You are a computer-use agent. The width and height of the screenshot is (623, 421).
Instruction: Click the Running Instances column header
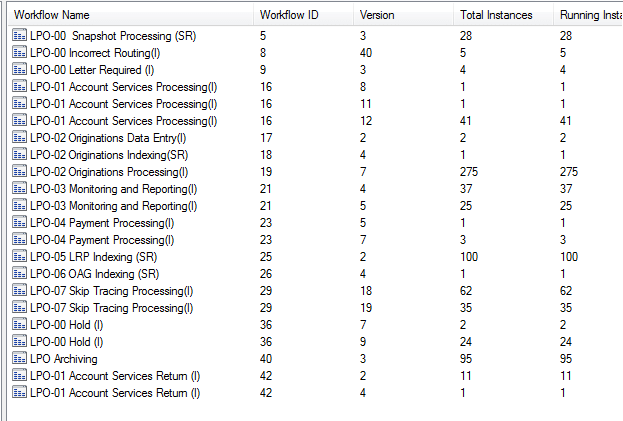(588, 15)
